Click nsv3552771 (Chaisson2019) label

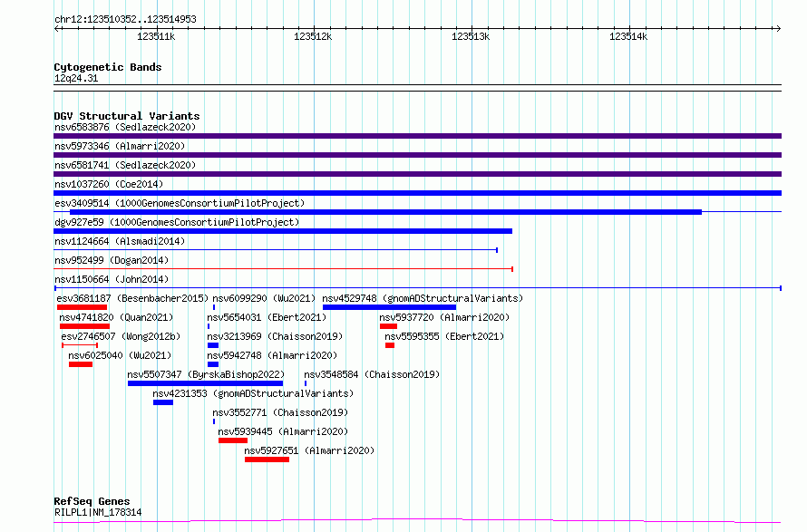(280, 412)
